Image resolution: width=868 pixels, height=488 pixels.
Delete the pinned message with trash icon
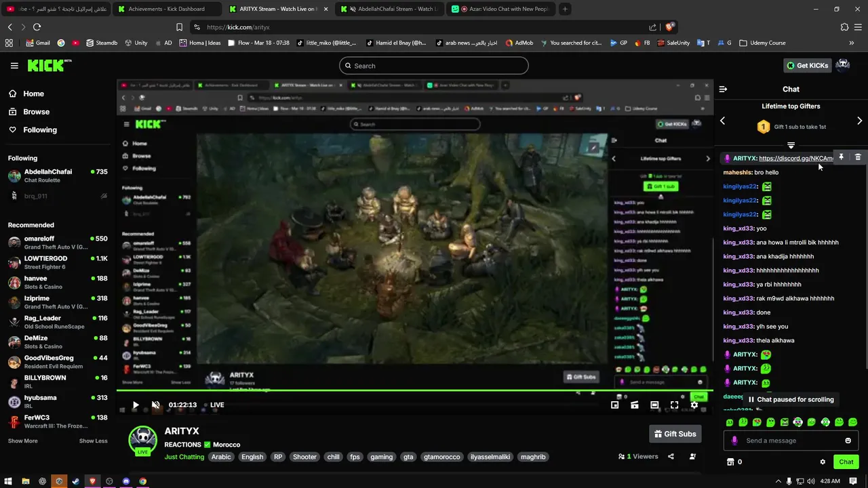858,157
